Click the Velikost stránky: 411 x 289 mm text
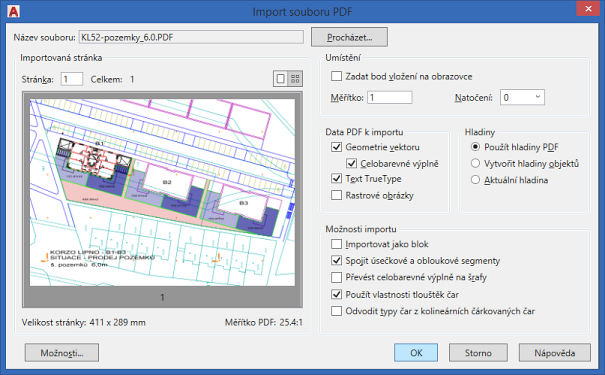The width and height of the screenshot is (605, 375). 84,323
